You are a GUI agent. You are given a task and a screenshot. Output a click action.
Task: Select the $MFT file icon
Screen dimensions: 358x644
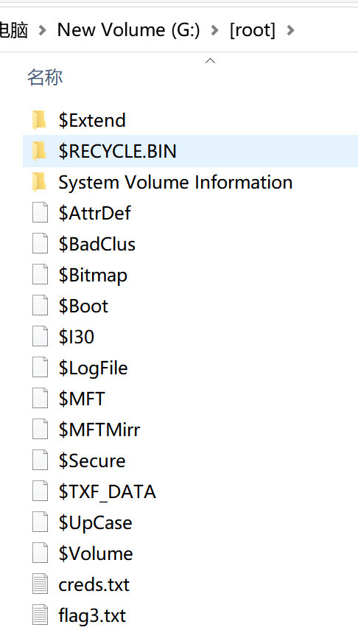41,399
